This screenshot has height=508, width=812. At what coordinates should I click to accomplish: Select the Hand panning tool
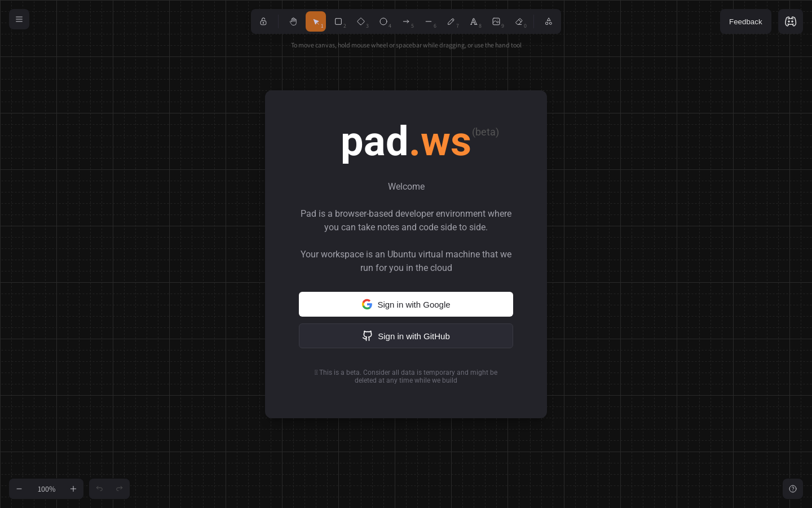tap(293, 21)
